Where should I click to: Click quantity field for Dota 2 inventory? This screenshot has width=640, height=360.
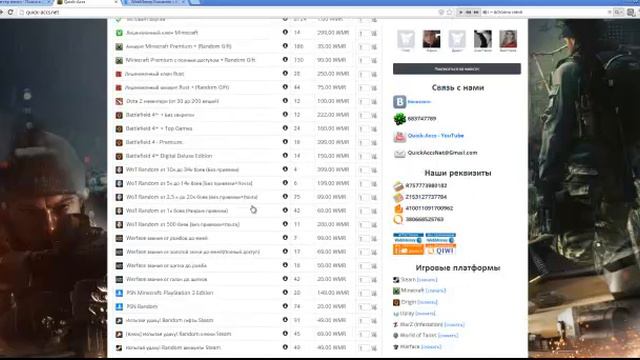click(x=363, y=102)
